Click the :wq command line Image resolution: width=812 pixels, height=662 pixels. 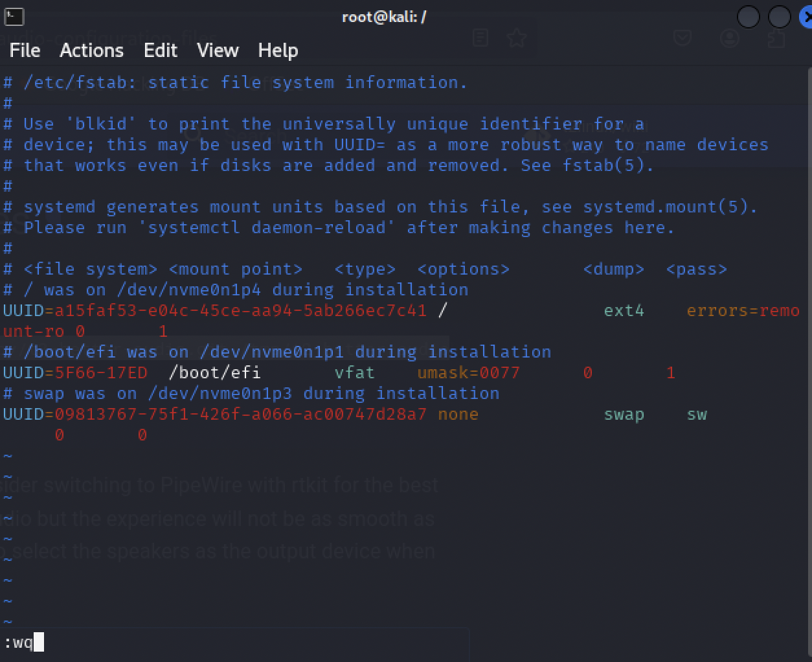(19, 643)
